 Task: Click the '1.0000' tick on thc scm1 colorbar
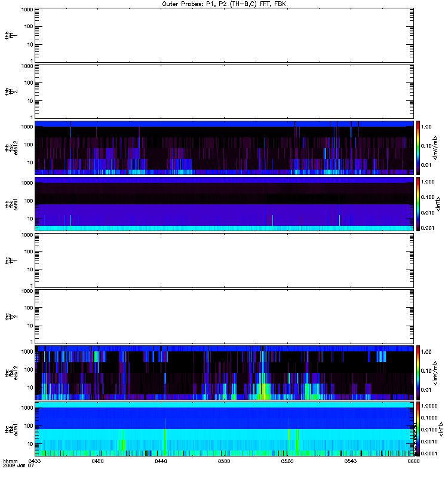429,406
